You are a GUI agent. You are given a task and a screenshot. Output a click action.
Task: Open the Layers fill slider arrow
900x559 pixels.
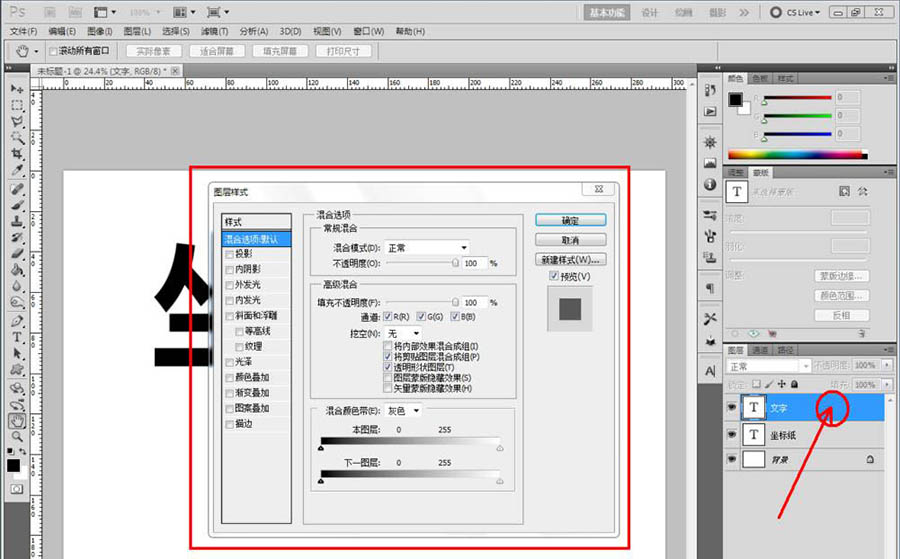click(887, 385)
